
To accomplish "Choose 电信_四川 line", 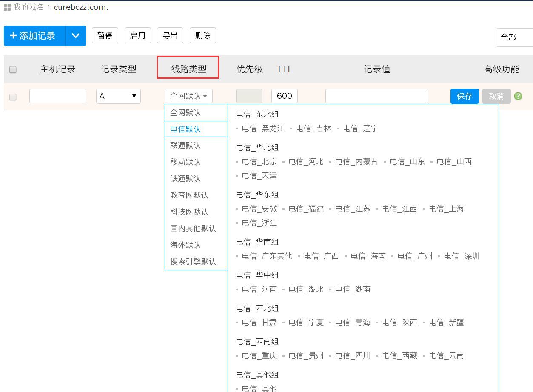I will 353,356.
